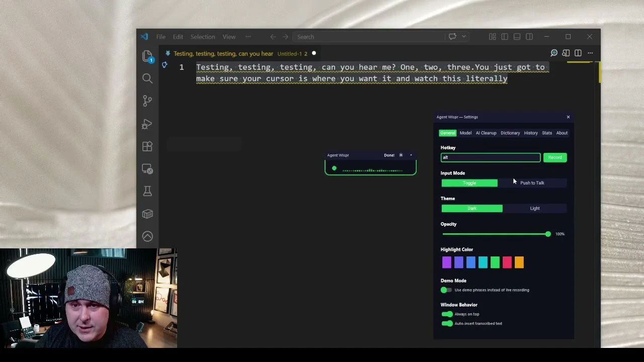The image size is (644, 362).
Task: Click the Record hotkey button
Action: click(555, 158)
